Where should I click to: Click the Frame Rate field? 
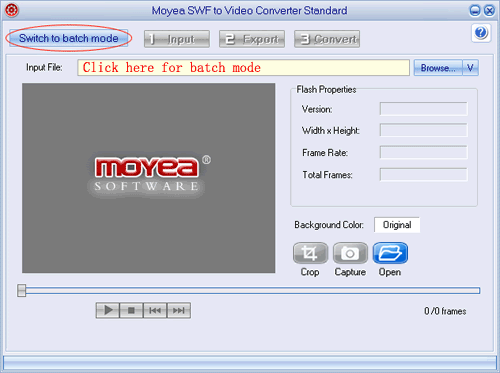[x=423, y=152]
